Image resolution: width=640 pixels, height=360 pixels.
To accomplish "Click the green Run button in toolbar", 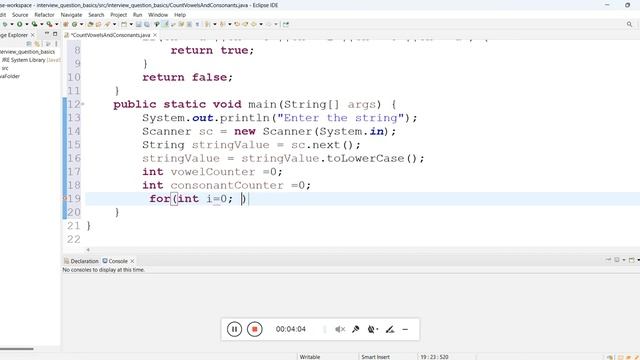I will coord(19,24).
